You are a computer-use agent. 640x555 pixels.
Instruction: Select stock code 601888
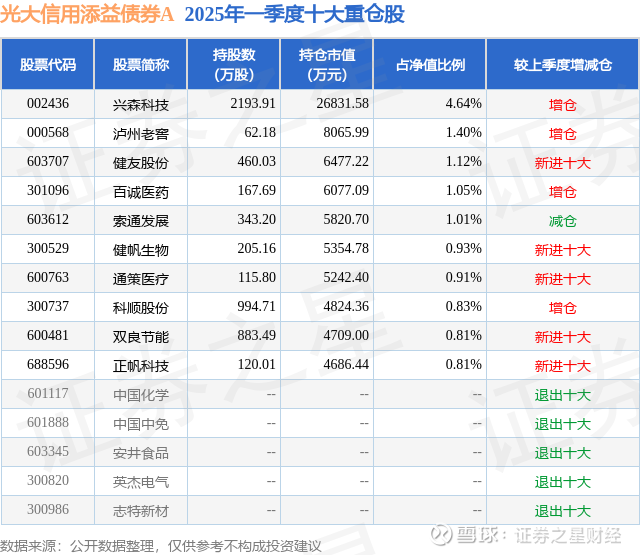pyautogui.click(x=48, y=422)
